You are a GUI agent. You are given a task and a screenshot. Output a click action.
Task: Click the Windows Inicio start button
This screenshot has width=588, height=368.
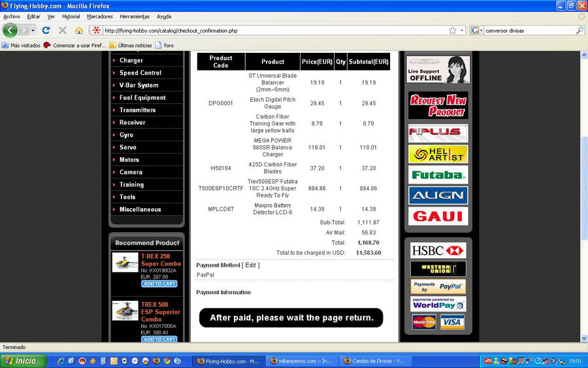(x=23, y=361)
